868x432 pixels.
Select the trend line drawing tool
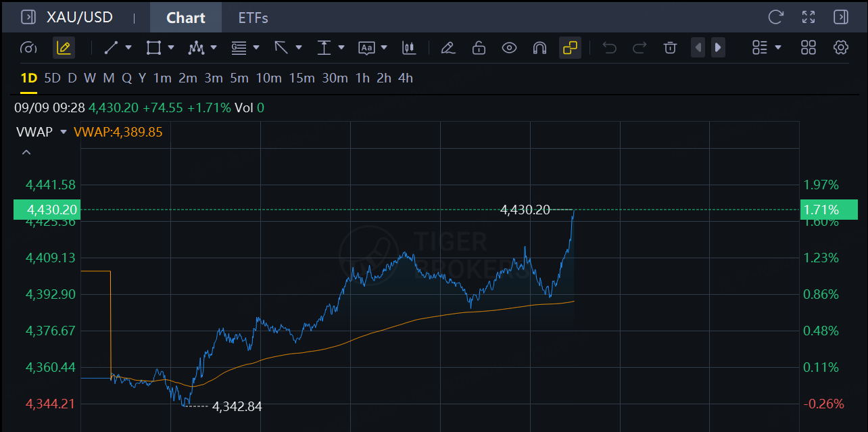click(x=112, y=47)
